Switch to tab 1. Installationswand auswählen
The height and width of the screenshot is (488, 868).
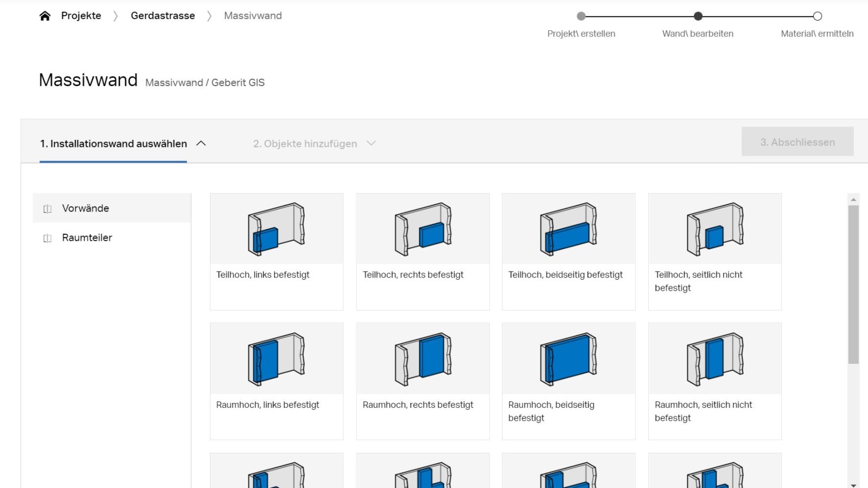113,143
